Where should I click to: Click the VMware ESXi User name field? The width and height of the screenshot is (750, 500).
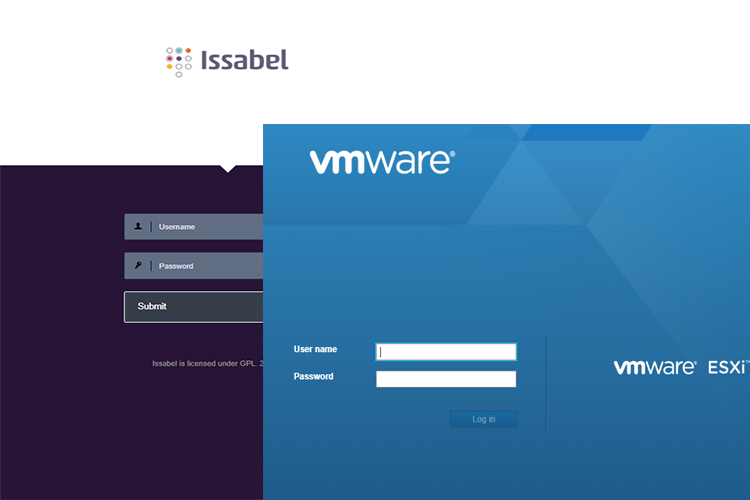pyautogui.click(x=446, y=352)
